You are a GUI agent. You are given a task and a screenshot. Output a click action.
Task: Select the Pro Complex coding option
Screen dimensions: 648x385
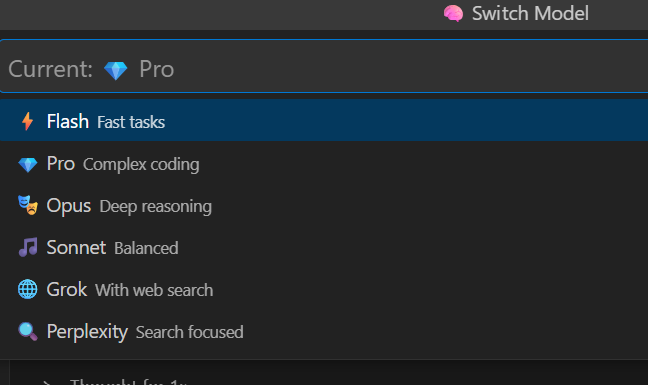324,164
